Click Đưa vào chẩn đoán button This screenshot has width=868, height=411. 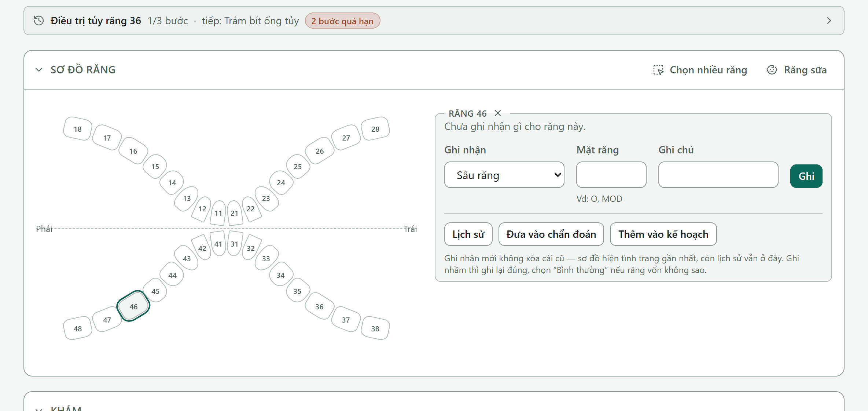[x=551, y=234]
